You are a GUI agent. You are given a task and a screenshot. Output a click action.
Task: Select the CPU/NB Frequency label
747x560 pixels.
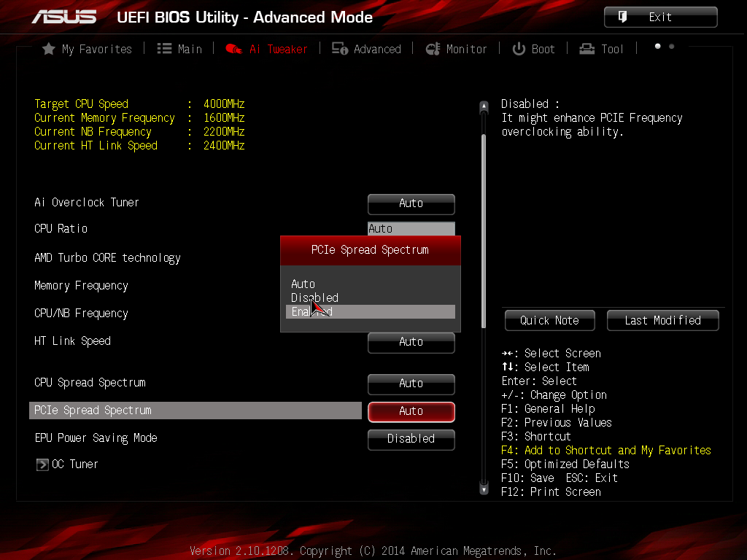point(81,313)
